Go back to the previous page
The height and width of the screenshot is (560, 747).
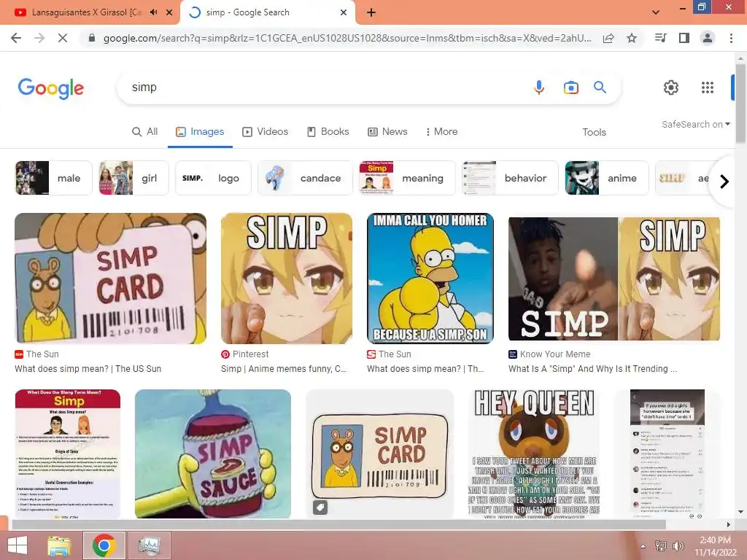(16, 38)
